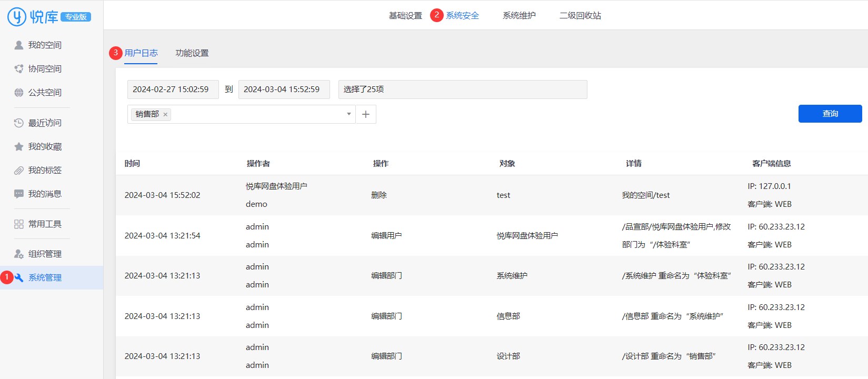
Task: Open the 系统维护 top menu tab
Action: pos(519,16)
